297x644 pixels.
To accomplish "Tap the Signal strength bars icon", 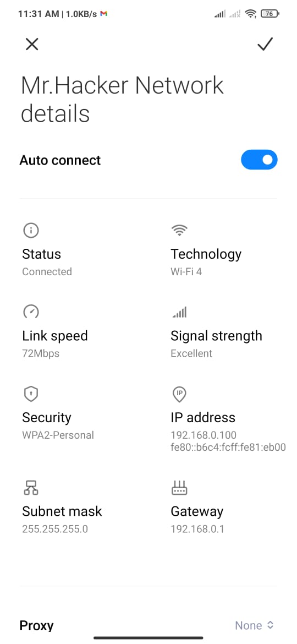I will 179,312.
